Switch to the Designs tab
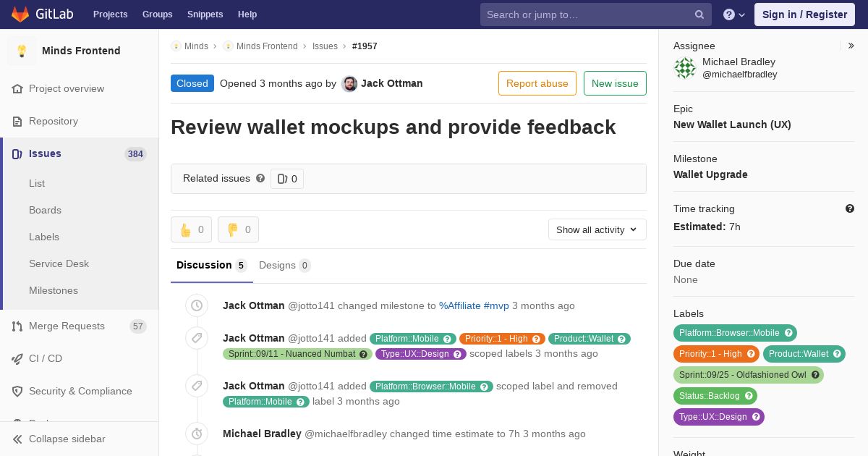This screenshot has width=868, height=456. 284,265
